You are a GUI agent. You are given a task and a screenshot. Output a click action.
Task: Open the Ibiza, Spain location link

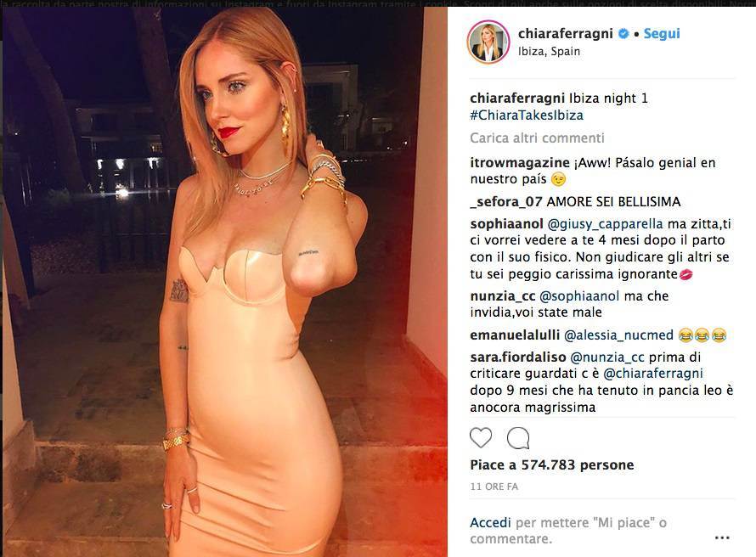pyautogui.click(x=549, y=52)
